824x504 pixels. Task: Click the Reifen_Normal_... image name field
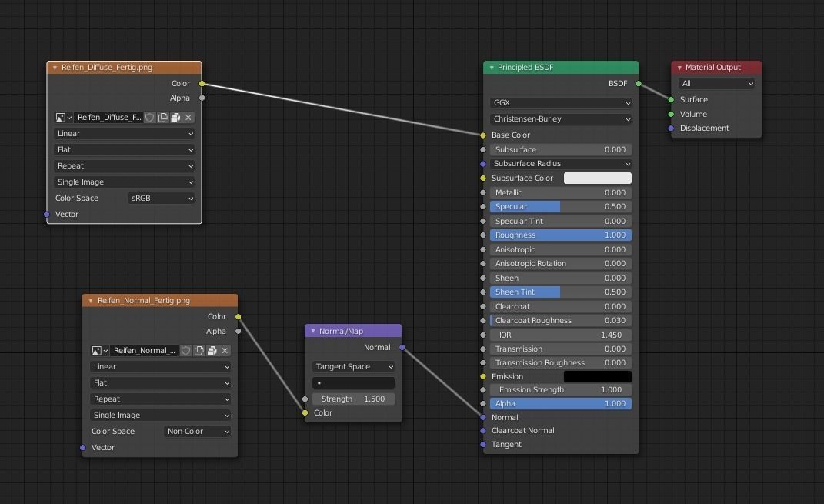pos(145,351)
